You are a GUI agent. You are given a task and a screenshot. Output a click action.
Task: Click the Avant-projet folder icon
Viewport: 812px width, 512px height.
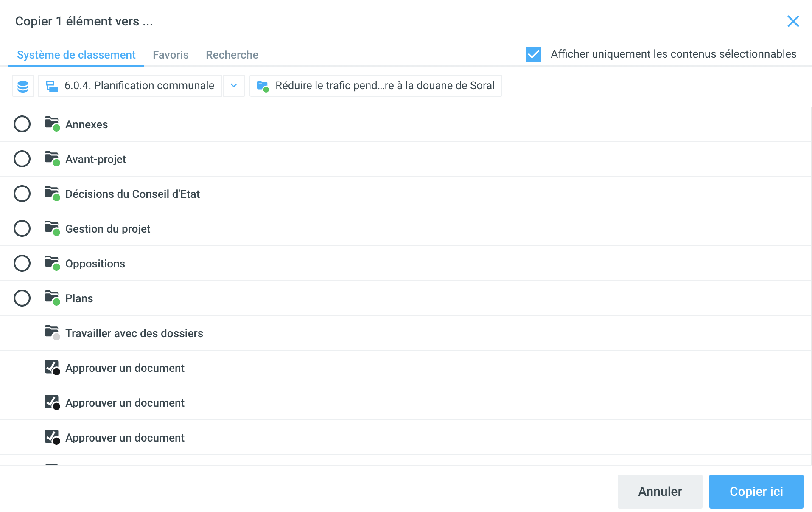52,158
